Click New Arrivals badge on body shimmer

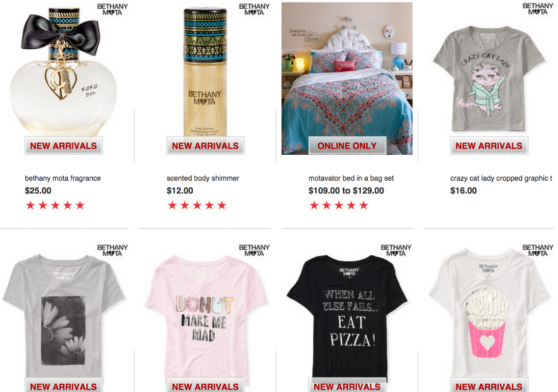[205, 146]
